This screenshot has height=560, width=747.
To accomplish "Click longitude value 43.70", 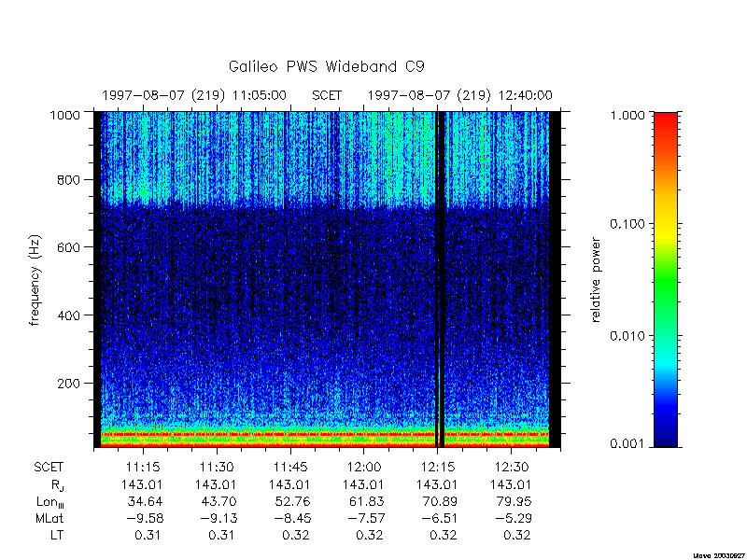I will pos(218,501).
